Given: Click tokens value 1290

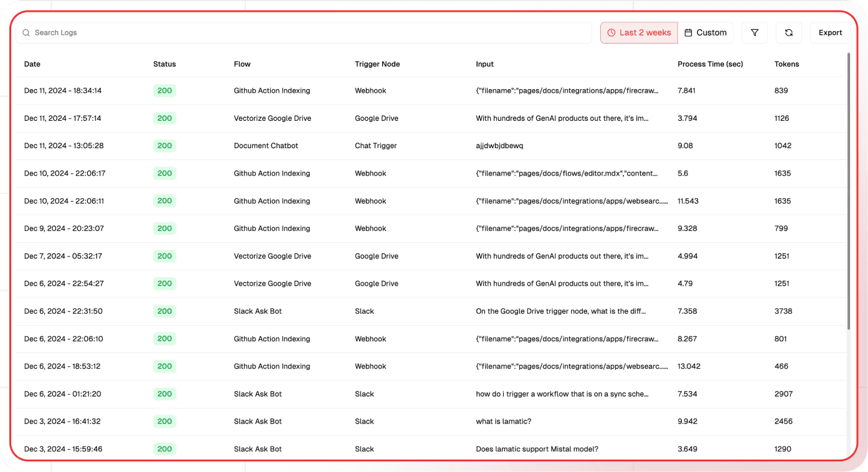Looking at the screenshot, I should click(783, 449).
